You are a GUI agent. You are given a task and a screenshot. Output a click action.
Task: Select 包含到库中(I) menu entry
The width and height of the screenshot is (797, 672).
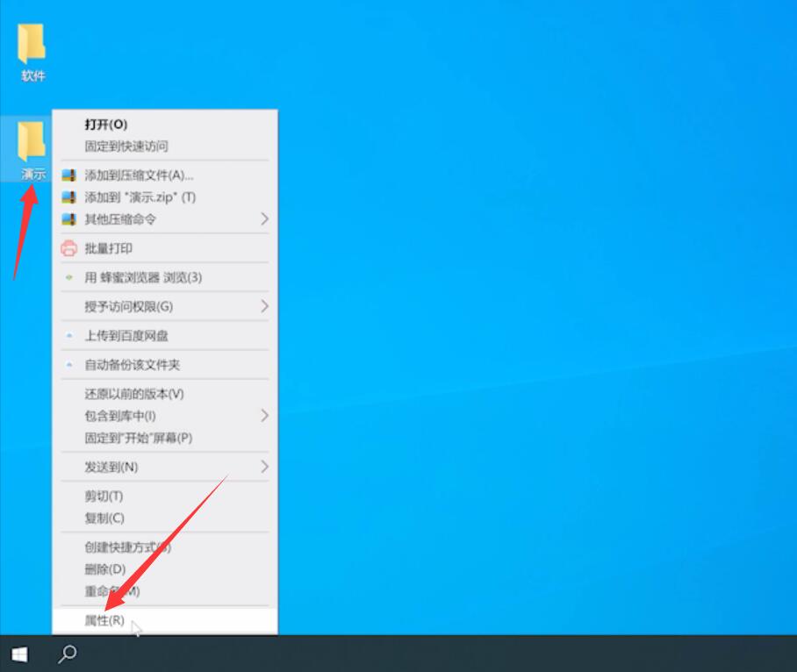[165, 416]
